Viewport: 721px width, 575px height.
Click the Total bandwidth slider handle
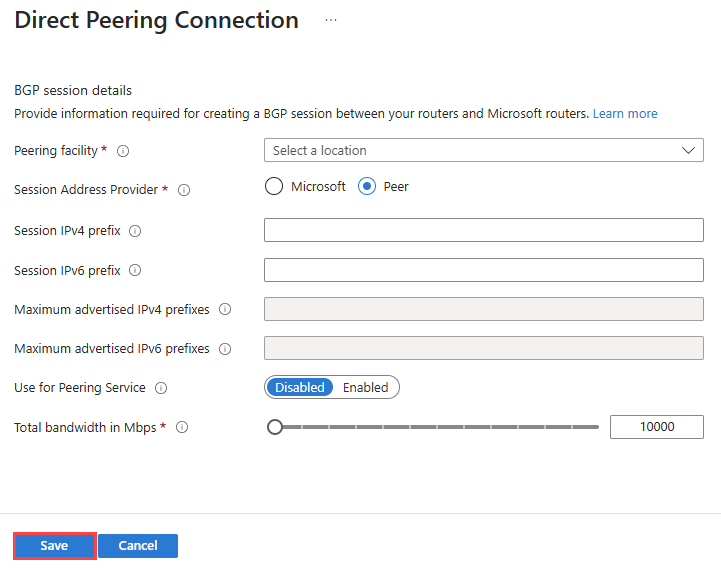(x=275, y=427)
